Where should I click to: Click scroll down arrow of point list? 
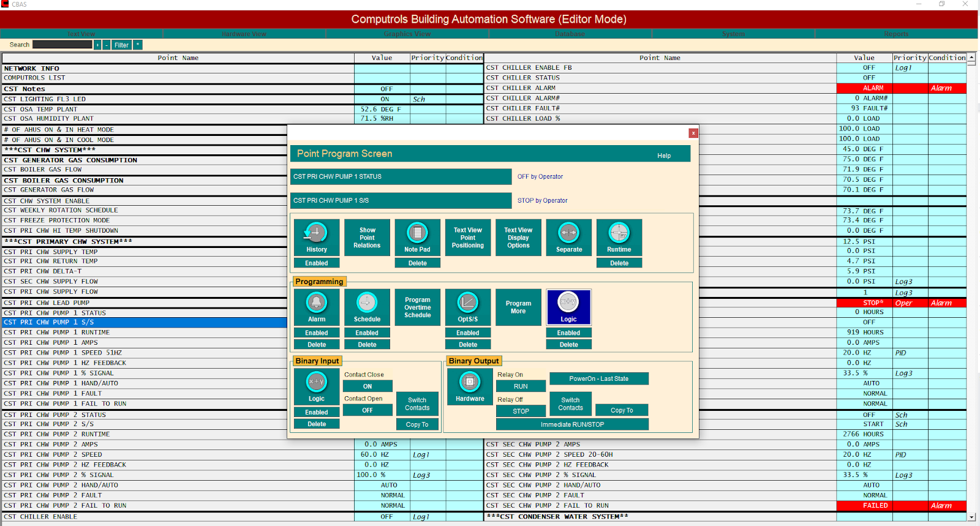(x=971, y=517)
